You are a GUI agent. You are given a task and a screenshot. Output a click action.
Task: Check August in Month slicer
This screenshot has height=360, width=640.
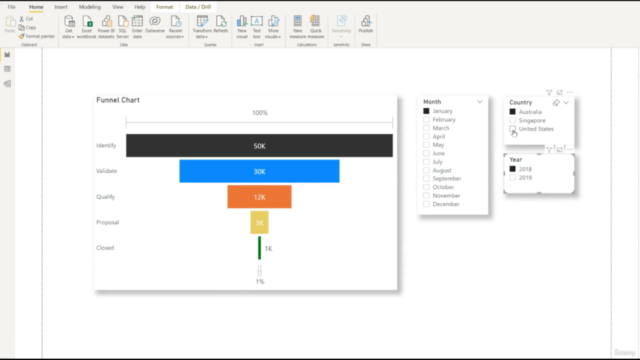tap(426, 170)
